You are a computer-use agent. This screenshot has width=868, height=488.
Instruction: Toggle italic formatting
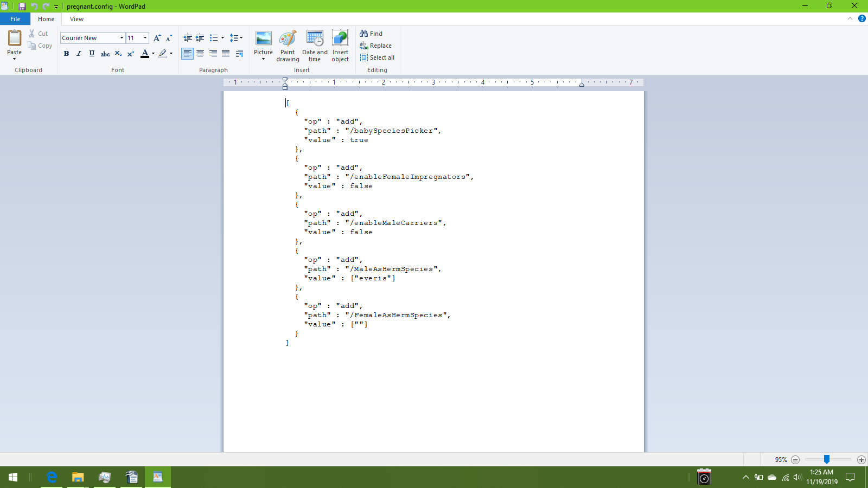pyautogui.click(x=79, y=54)
